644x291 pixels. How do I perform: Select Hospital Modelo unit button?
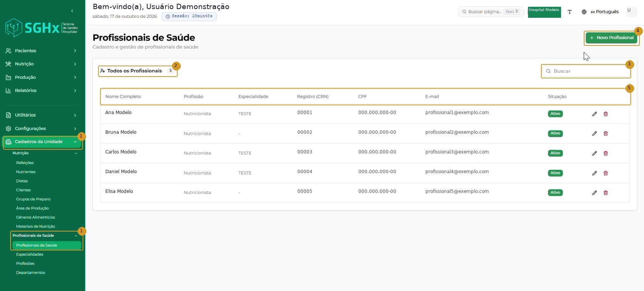pos(544,12)
